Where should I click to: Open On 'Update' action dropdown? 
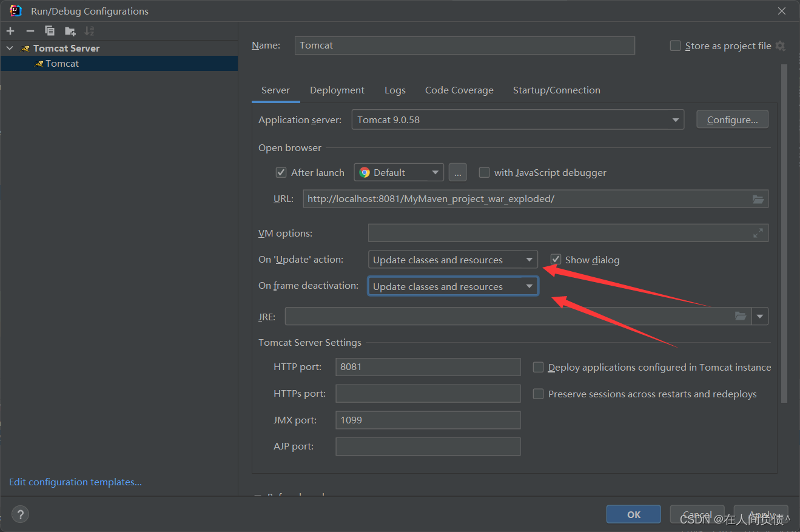pyautogui.click(x=453, y=260)
